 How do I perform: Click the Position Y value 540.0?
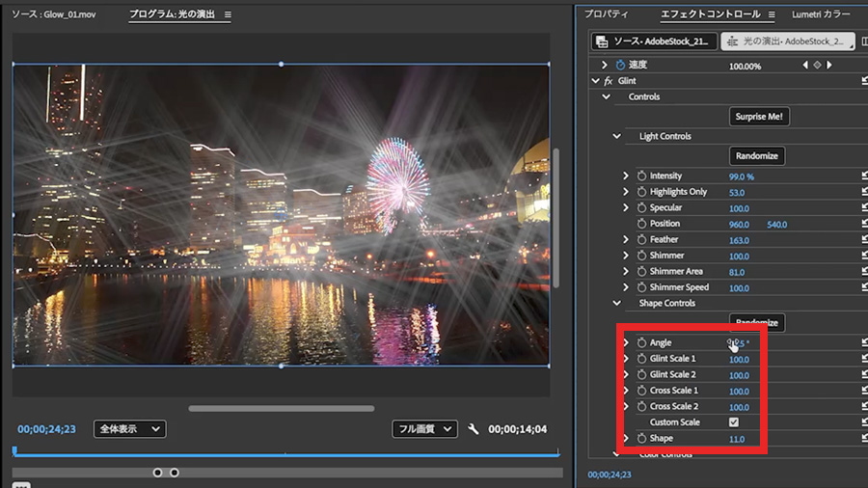[x=776, y=225]
